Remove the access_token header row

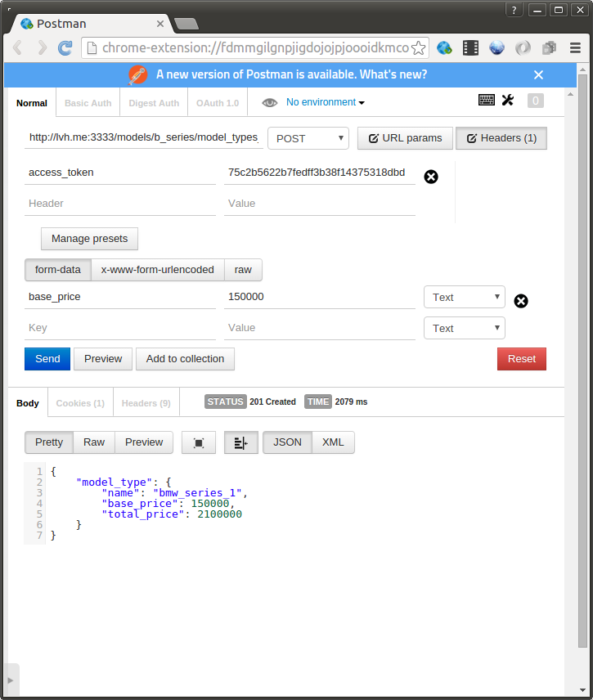tap(431, 177)
